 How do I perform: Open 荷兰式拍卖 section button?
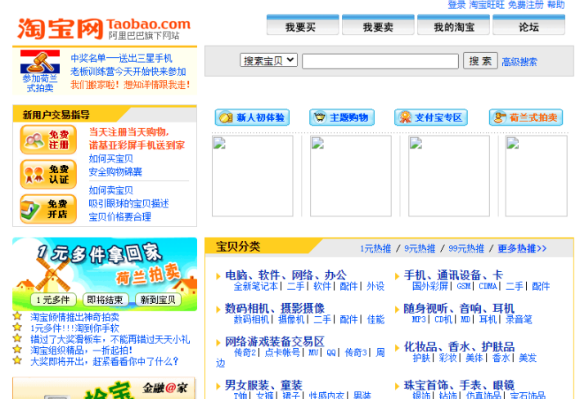(x=526, y=117)
